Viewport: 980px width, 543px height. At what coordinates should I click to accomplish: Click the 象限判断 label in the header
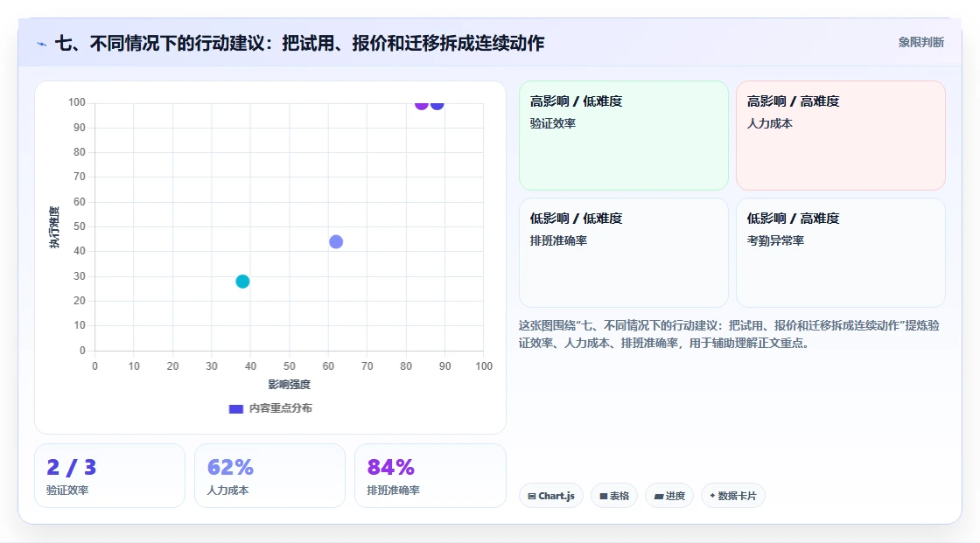pos(921,43)
